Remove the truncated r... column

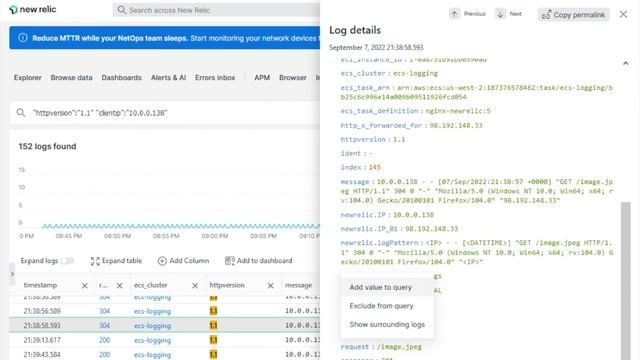pos(119,285)
